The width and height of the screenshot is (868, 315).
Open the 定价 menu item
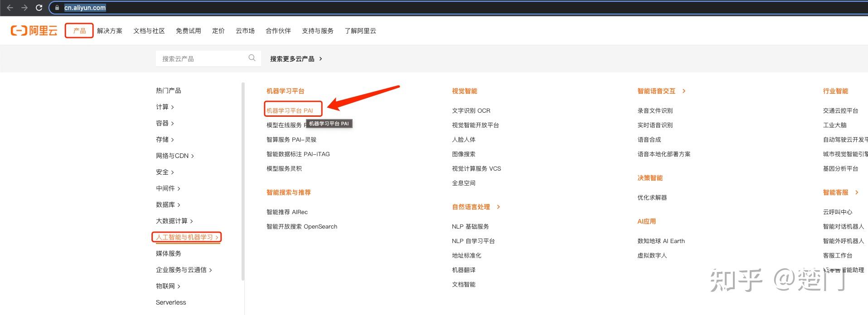point(218,31)
